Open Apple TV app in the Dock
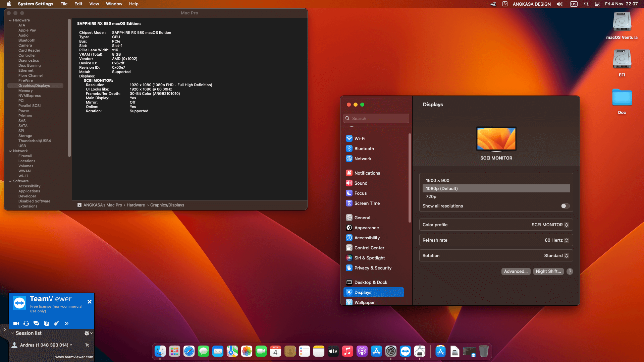Viewport: 644px width, 362px height. [333, 351]
